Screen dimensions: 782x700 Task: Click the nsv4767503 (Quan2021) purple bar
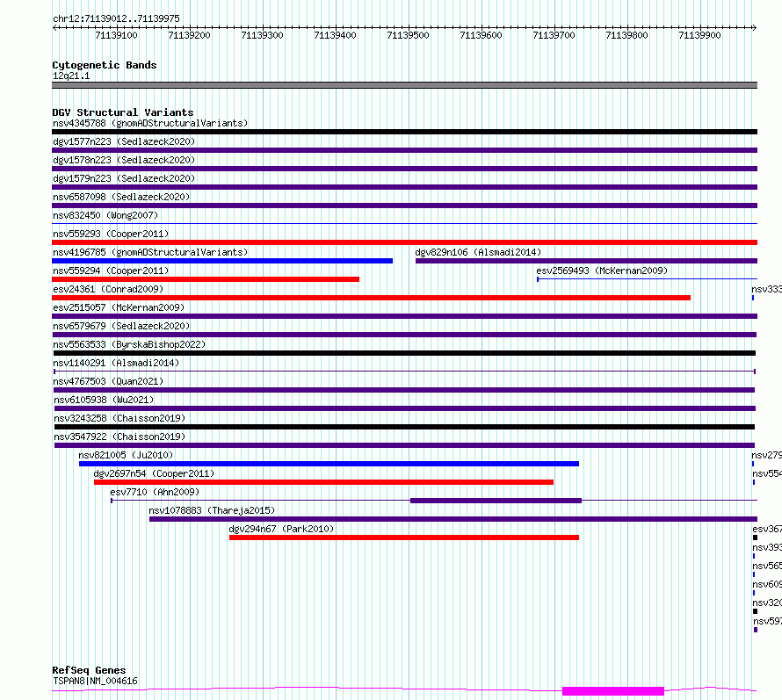click(x=403, y=390)
